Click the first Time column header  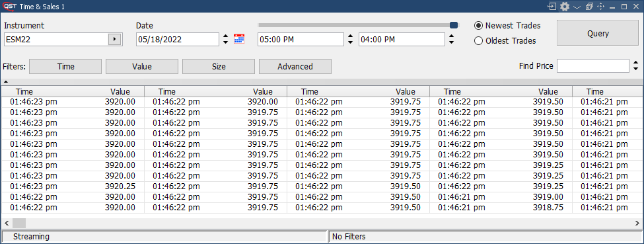point(24,92)
